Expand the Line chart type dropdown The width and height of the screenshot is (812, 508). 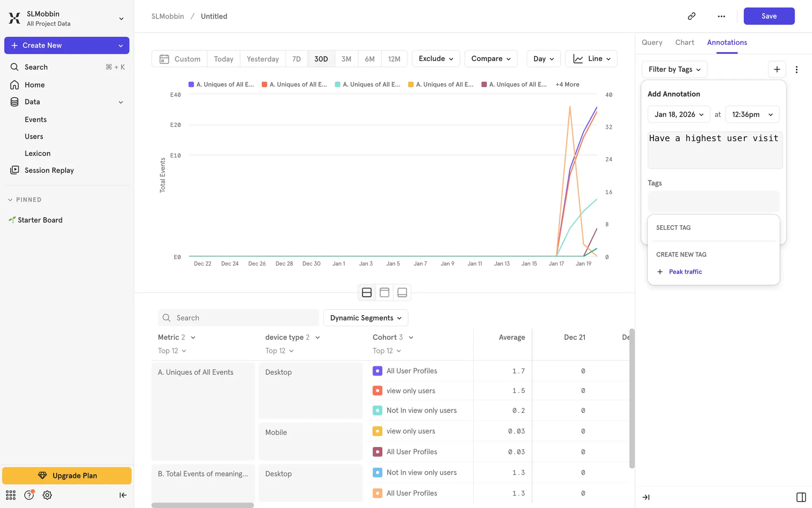[591, 59]
